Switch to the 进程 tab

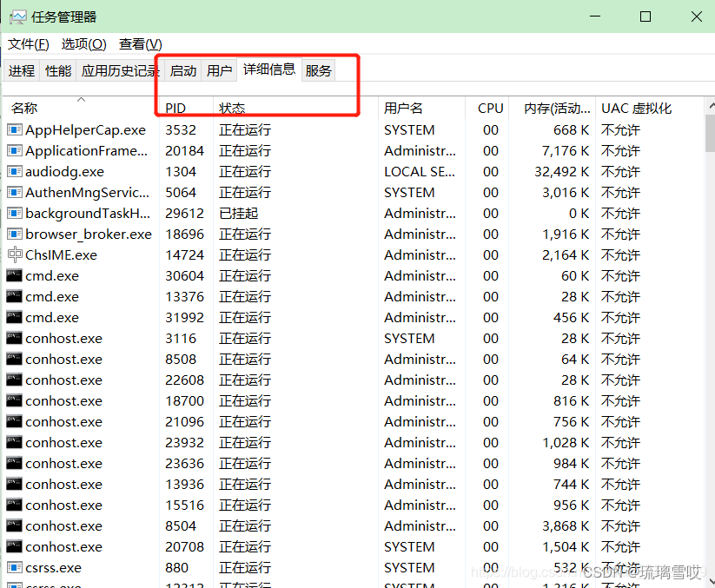pyautogui.click(x=22, y=70)
